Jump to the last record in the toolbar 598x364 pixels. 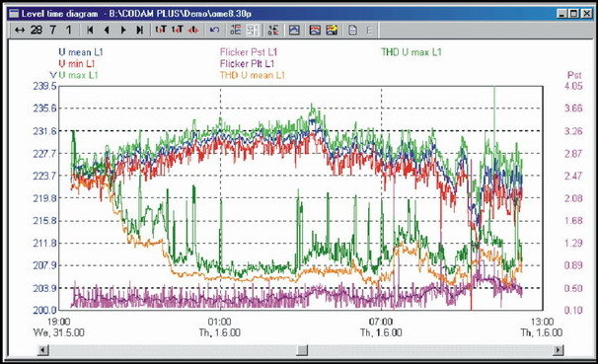click(x=140, y=30)
